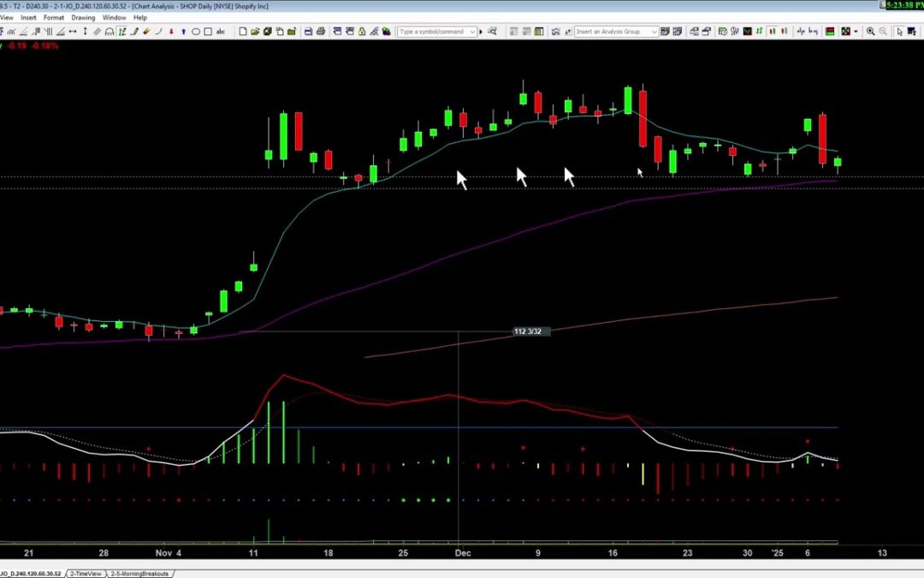Expand the color grid icon dropdown arrow
This screenshot has width=924, height=578.
click(856, 32)
